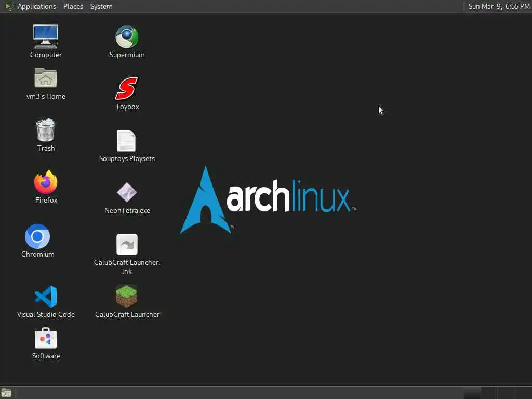532x399 pixels.
Task: Select the vm3's Home folder icon
Action: 46,78
